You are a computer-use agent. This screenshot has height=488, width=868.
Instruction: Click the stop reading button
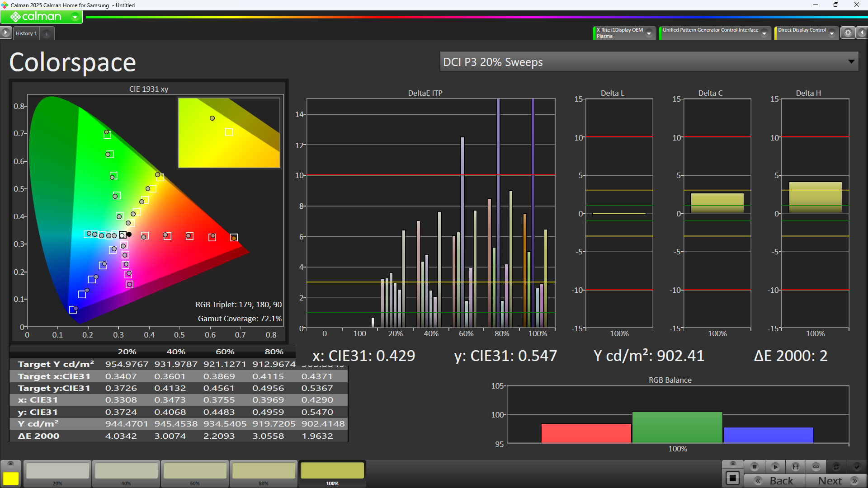pos(754,467)
